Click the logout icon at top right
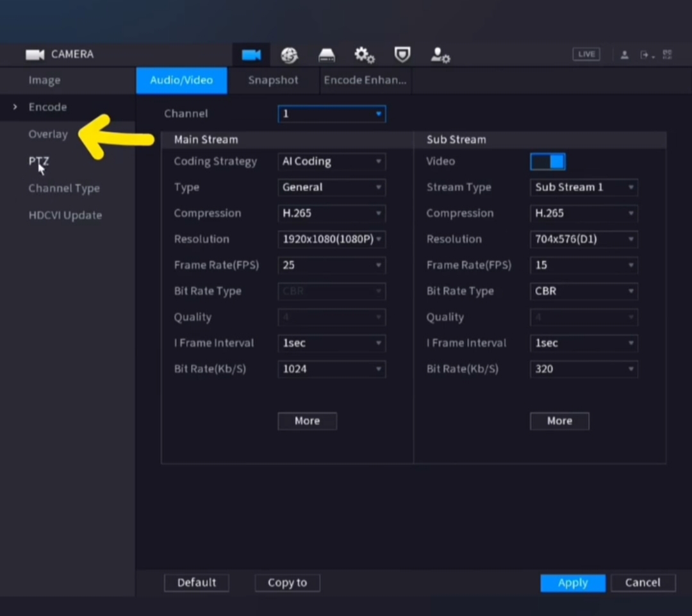 click(646, 54)
